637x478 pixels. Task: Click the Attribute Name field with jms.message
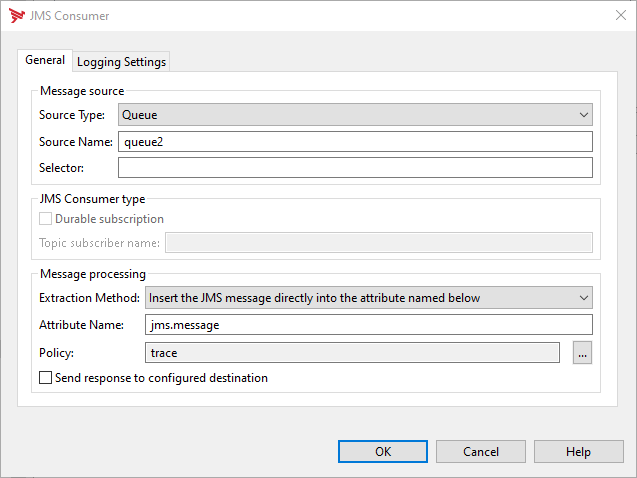369,325
